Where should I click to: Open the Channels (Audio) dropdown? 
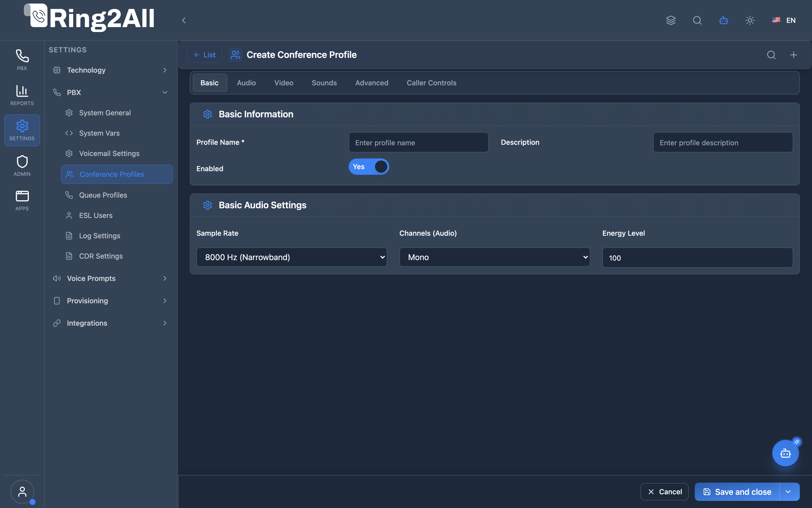point(495,257)
